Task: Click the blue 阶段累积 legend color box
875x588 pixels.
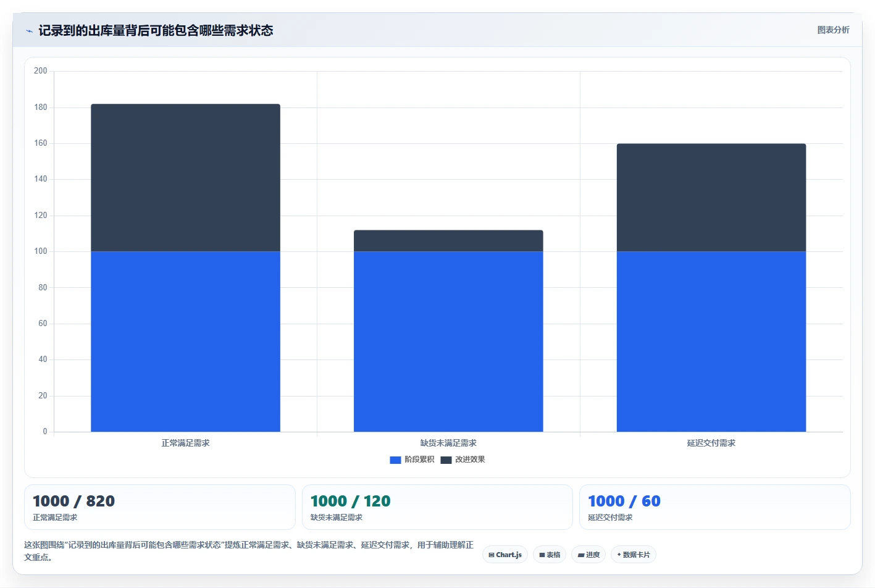Action: coord(395,460)
